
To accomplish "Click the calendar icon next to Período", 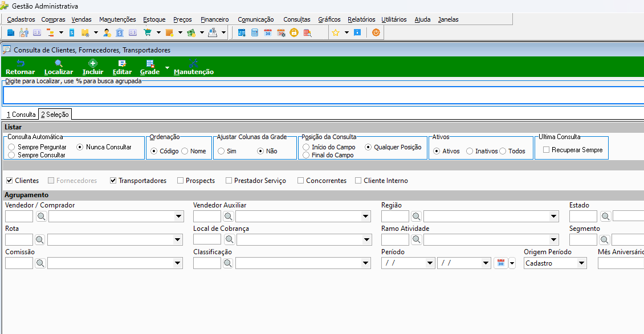I will point(500,263).
